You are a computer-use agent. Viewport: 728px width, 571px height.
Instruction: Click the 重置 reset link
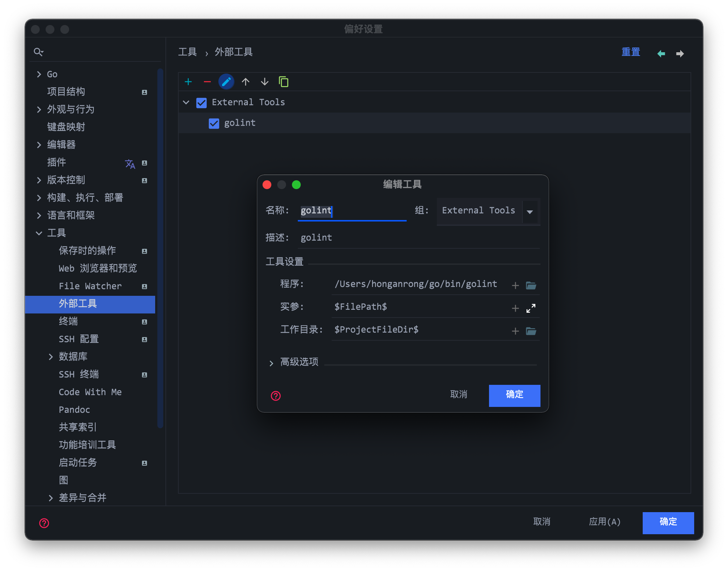(x=631, y=52)
